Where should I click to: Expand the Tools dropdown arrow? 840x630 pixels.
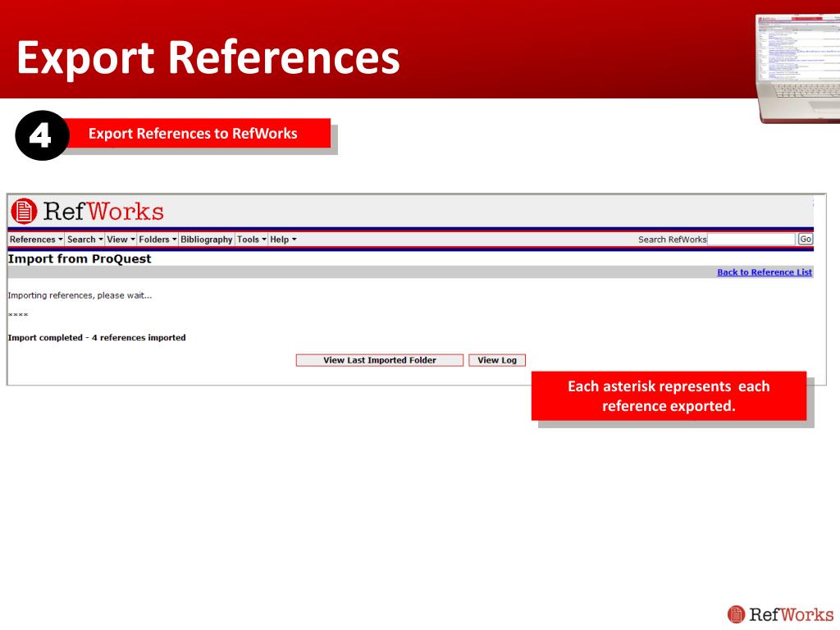pyautogui.click(x=264, y=240)
